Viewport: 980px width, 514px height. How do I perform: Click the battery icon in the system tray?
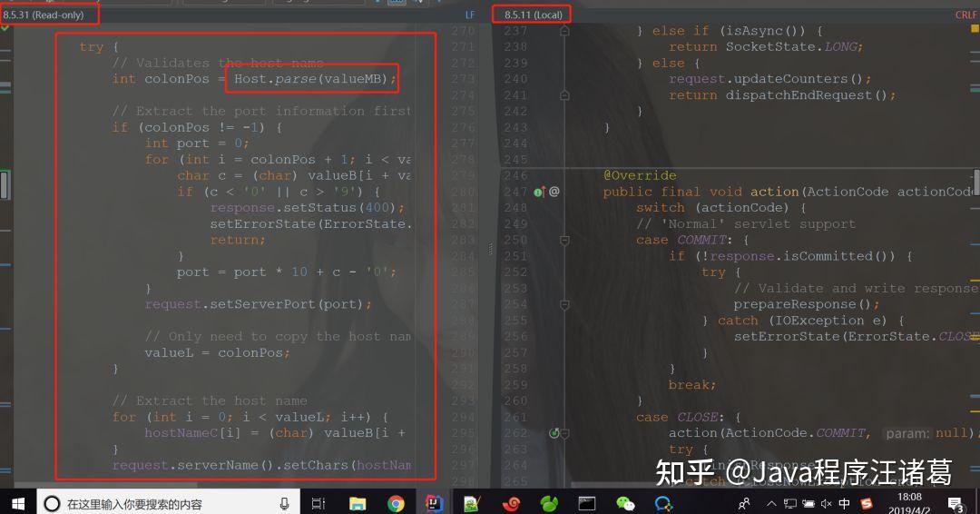click(x=808, y=503)
